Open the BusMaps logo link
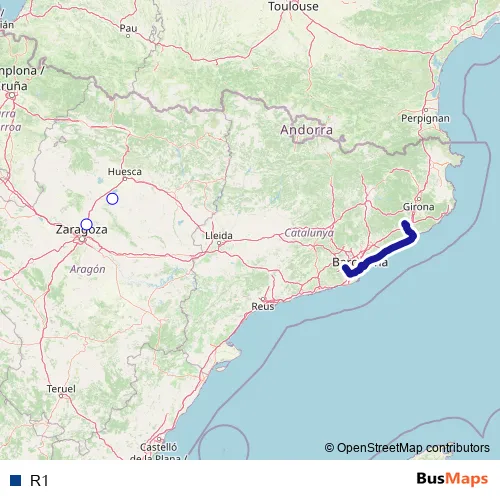The height and width of the screenshot is (500, 500). click(x=452, y=479)
